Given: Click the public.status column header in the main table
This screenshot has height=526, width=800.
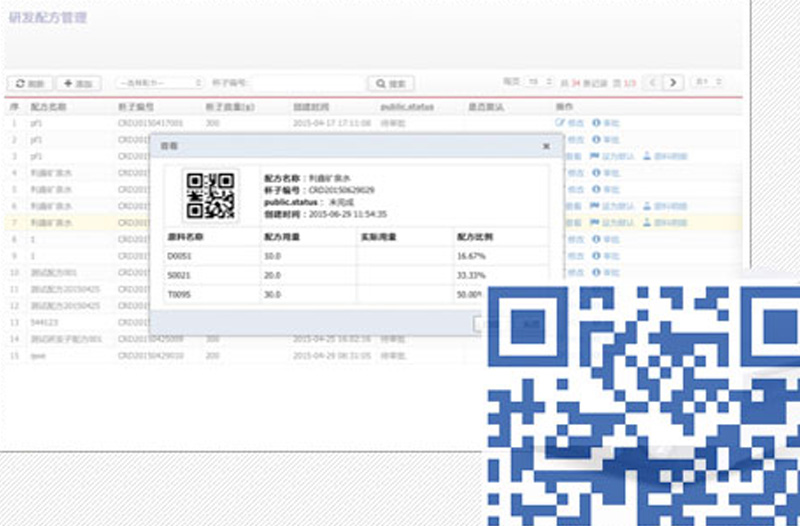Looking at the screenshot, I should pyautogui.click(x=407, y=107).
